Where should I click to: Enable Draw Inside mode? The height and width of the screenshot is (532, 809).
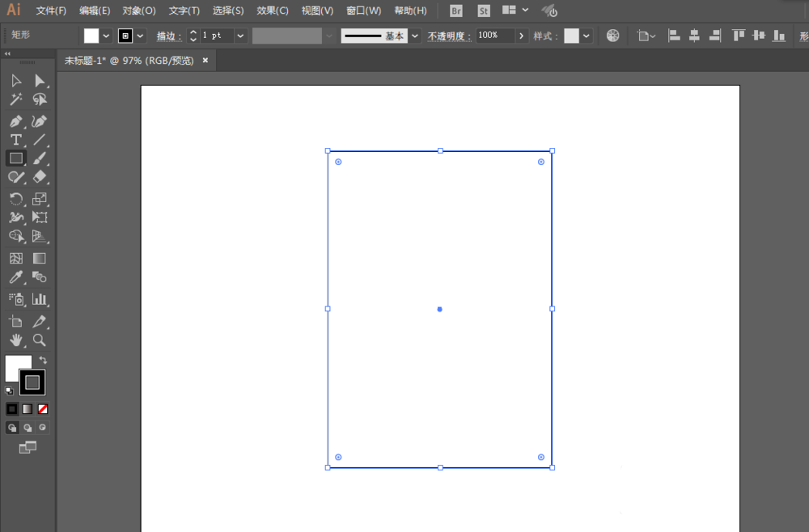[x=43, y=428]
